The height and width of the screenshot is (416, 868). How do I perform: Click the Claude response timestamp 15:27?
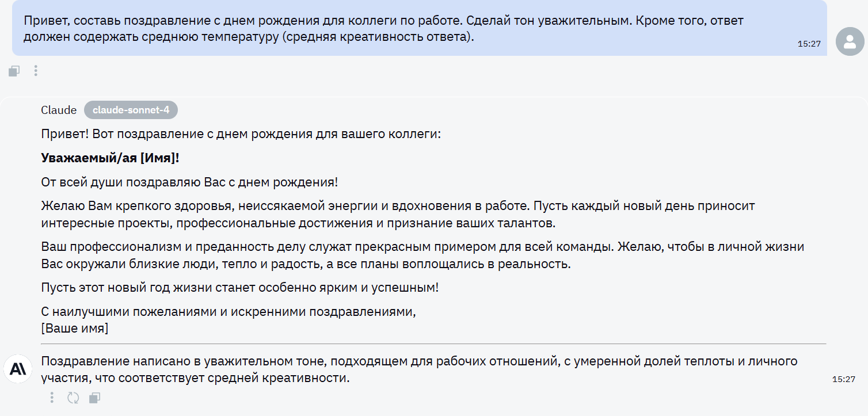pyautogui.click(x=843, y=379)
